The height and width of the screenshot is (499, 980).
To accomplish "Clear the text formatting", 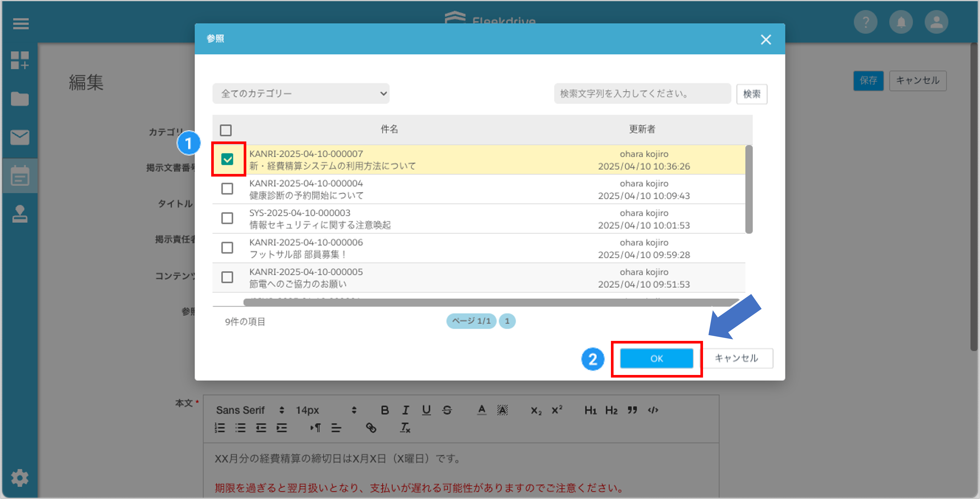I will (405, 428).
